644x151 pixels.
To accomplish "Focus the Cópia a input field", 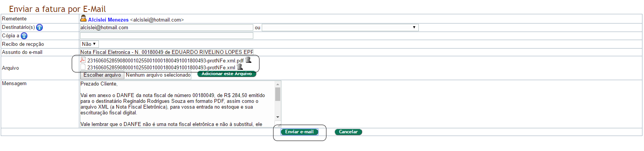I will [x=166, y=36].
